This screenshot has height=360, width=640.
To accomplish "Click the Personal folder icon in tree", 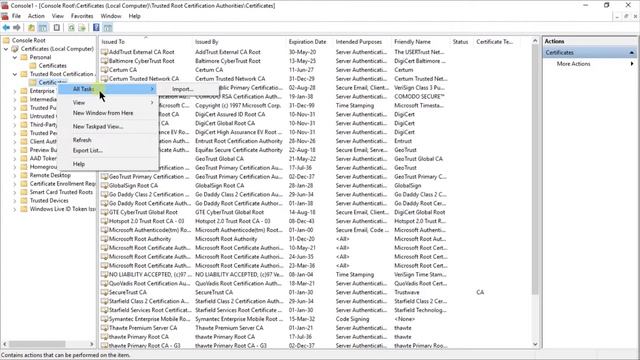I will (x=24, y=57).
